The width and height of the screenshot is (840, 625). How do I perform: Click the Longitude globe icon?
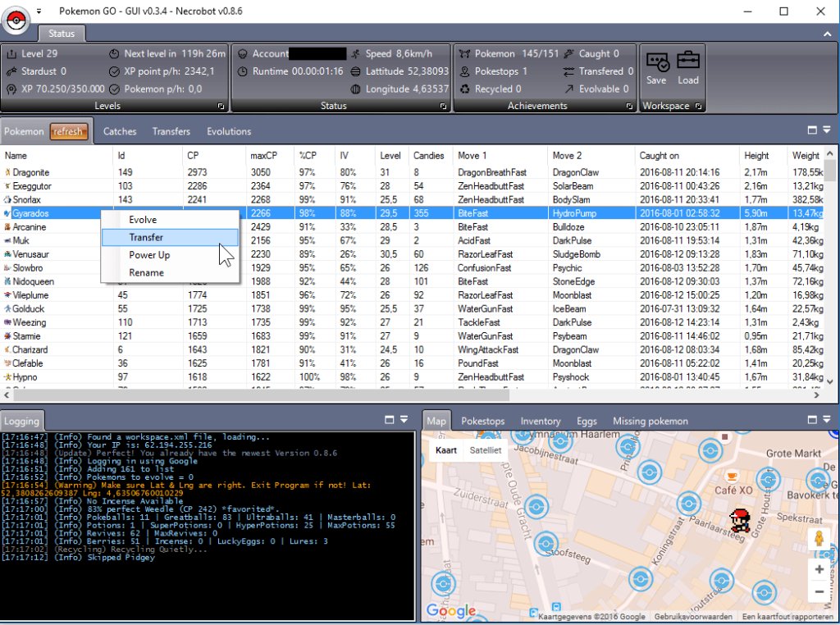coord(356,89)
